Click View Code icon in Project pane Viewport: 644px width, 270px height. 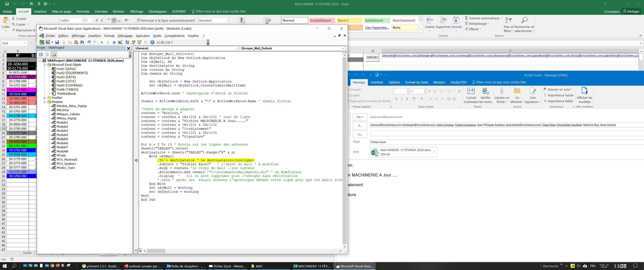[x=41, y=55]
